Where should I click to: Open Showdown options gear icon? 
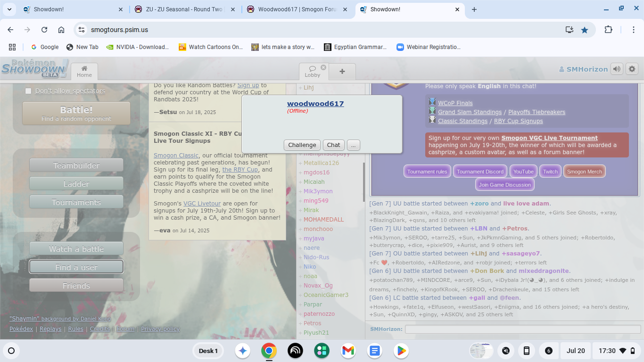632,69
